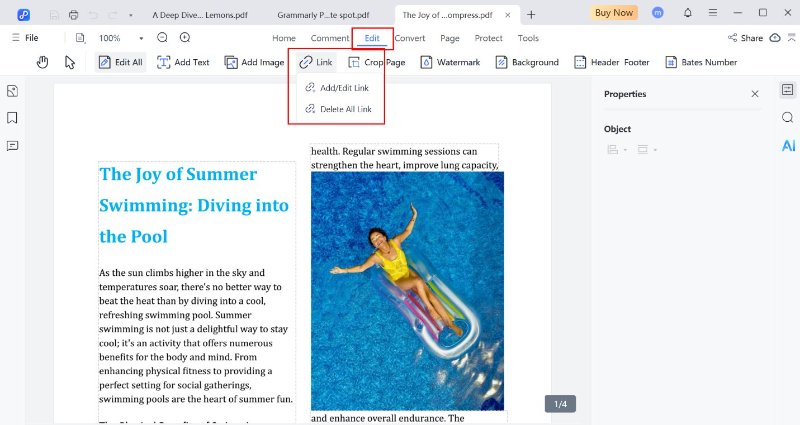Click the search icon in right sidebar
Viewport: 800px width, 425px height.
click(788, 118)
